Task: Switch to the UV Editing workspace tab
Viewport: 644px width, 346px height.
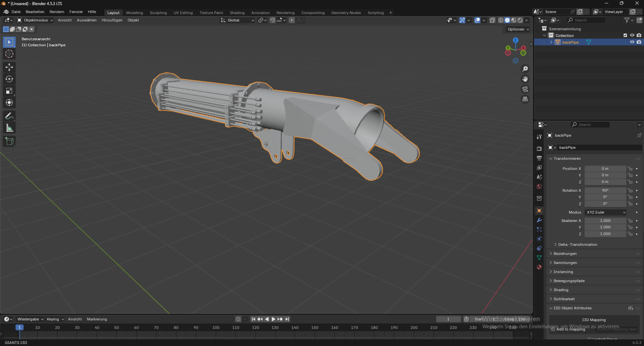Action: (183, 13)
